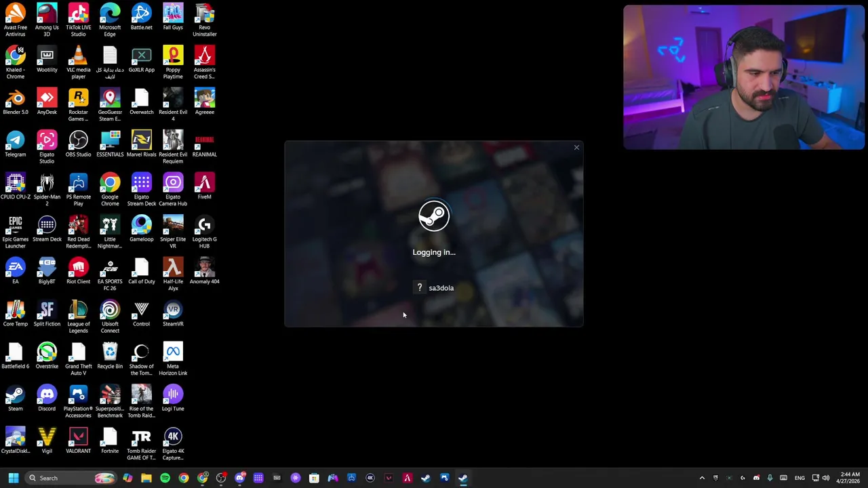Select the Revo Uninstaller desktop icon

tap(204, 20)
